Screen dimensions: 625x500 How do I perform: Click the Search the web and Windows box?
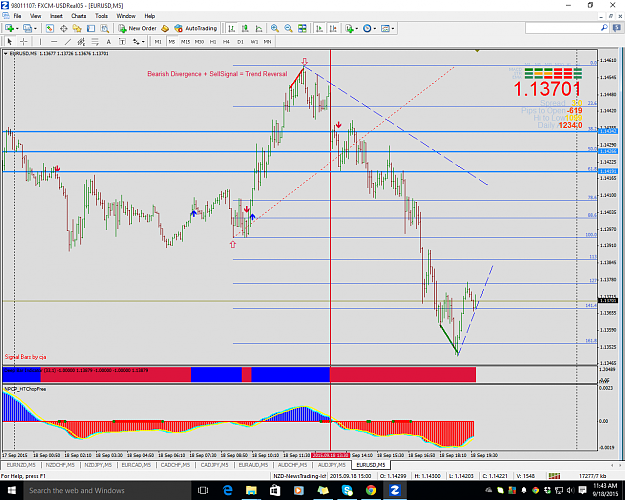tap(108, 490)
